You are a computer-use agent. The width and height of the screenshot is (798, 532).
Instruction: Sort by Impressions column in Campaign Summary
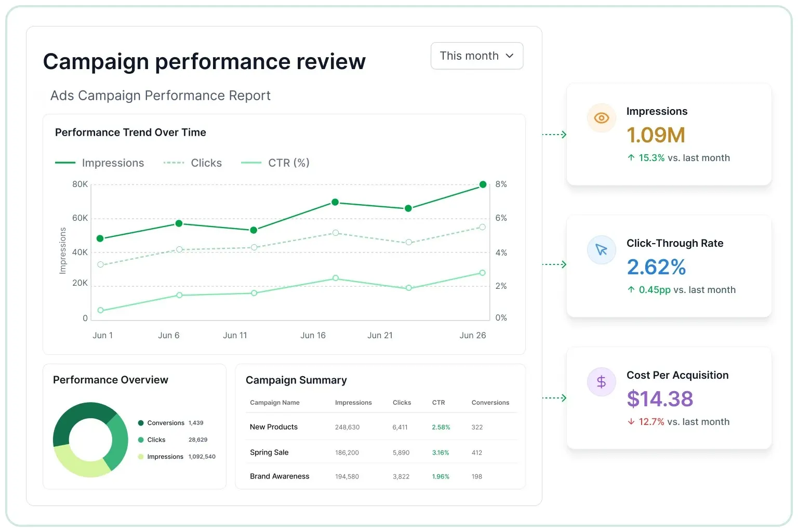353,403
